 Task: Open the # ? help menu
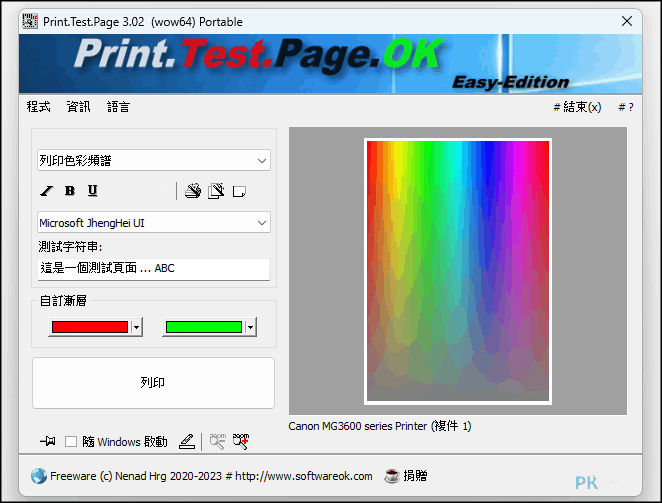click(626, 107)
